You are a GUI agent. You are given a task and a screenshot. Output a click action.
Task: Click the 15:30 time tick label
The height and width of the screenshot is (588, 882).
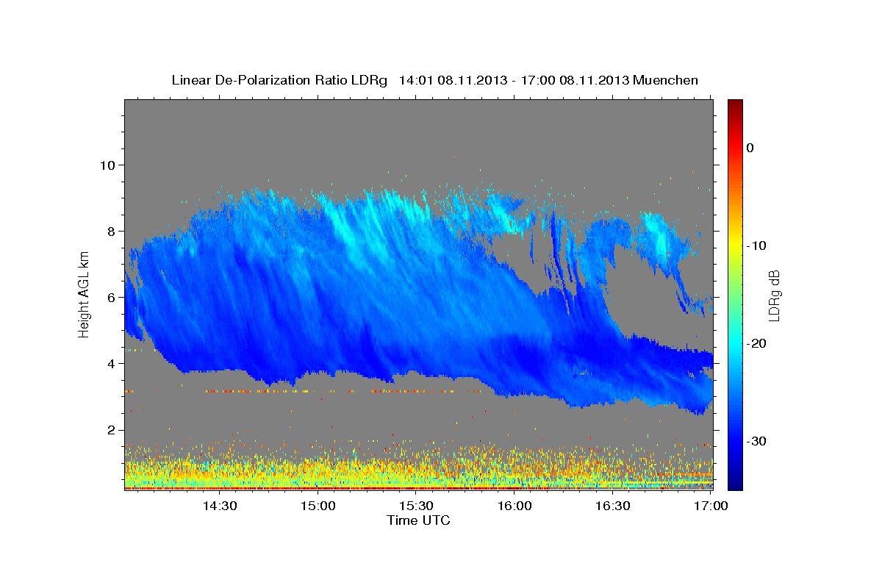416,506
